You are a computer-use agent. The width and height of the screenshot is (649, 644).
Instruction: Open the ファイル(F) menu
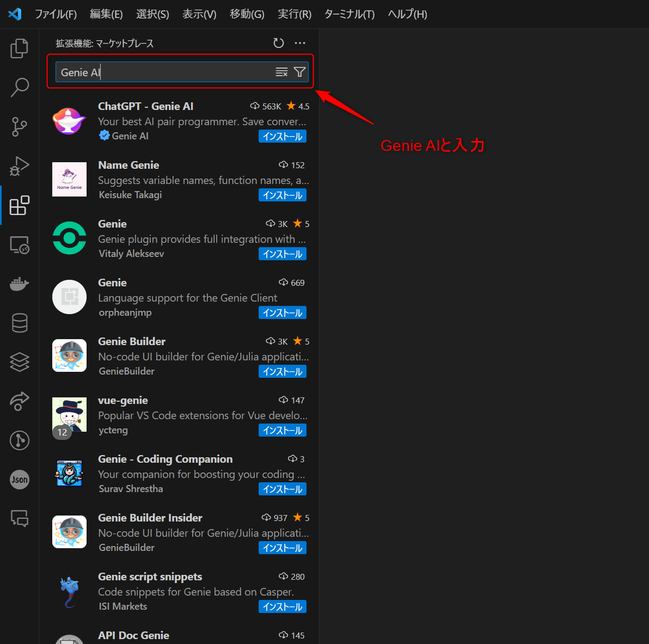click(56, 14)
